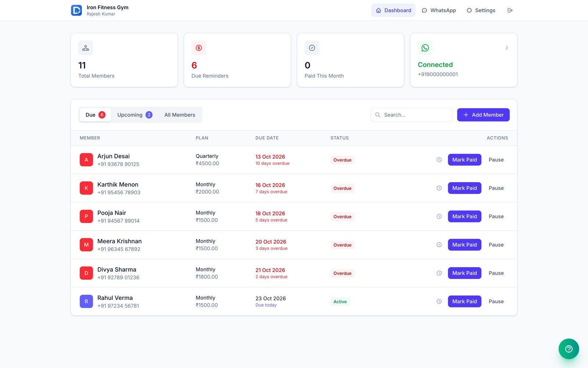588x368 pixels.
Task: Open history clock icon for Arjun Desai
Action: click(x=439, y=160)
